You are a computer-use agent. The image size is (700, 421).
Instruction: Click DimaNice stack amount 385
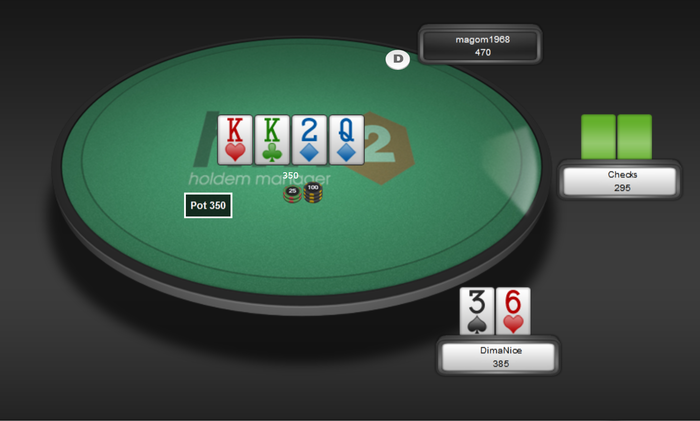point(501,364)
